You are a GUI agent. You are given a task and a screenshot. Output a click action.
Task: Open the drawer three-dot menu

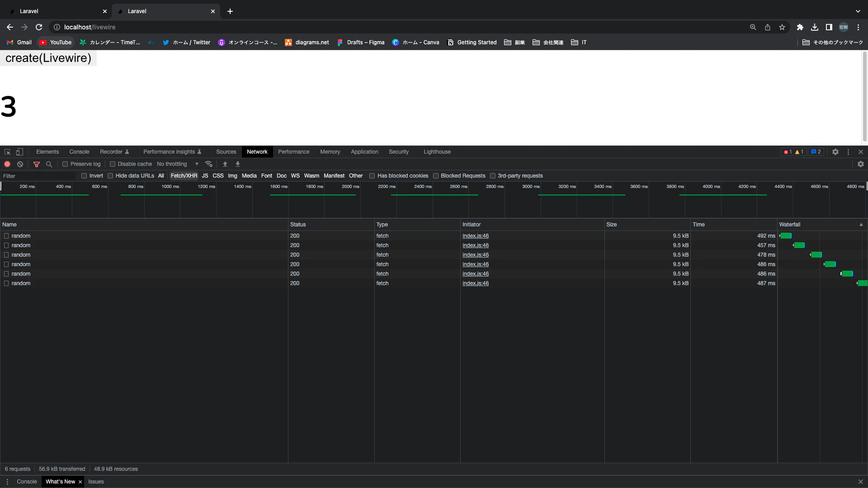click(7, 482)
